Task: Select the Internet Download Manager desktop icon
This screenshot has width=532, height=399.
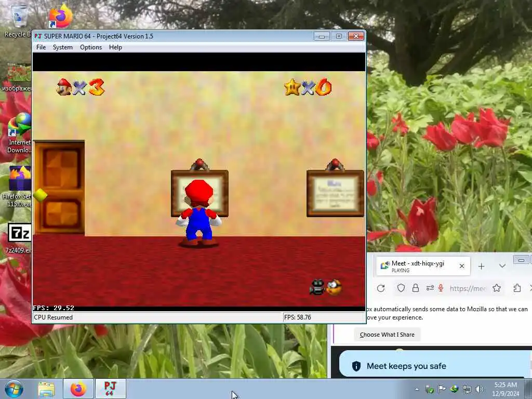Action: [19, 134]
